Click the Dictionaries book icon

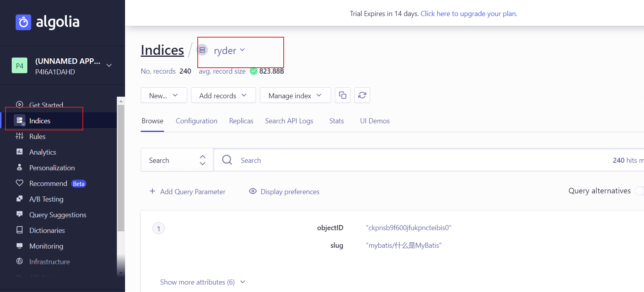[20, 230]
